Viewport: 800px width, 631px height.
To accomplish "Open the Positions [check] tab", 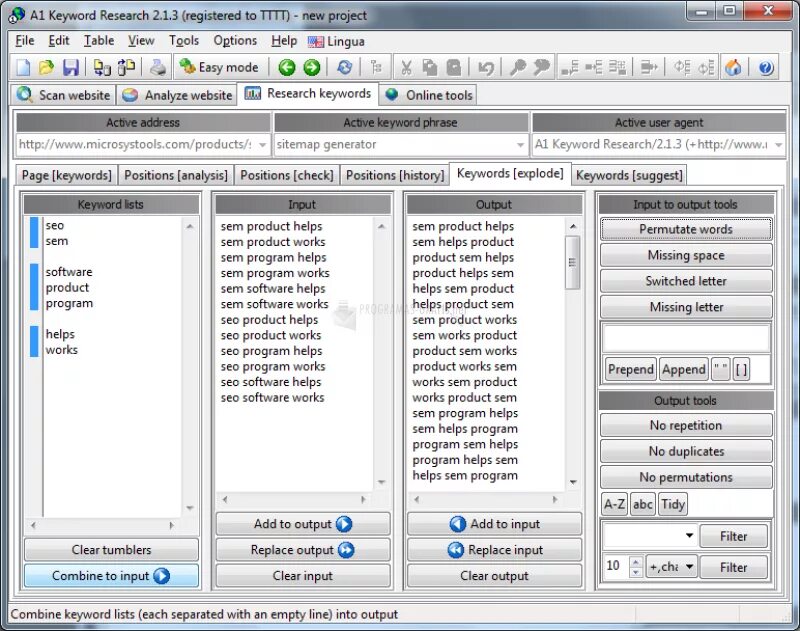I will pos(287,175).
